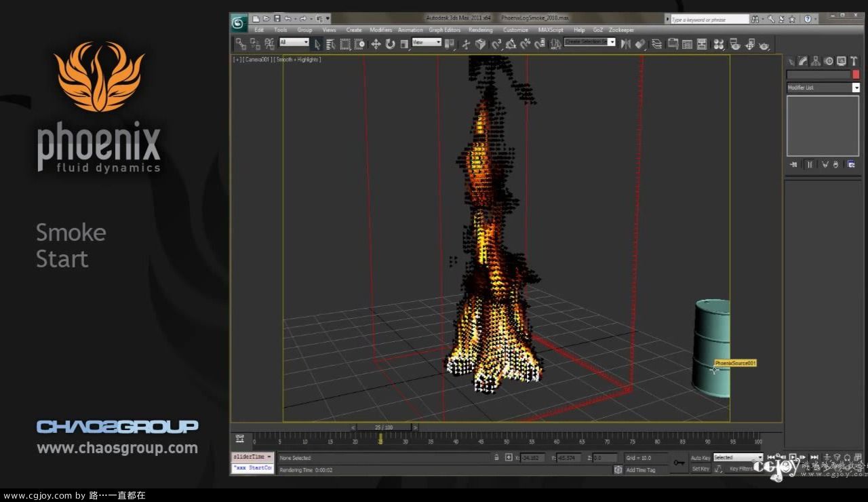Click the large Set Keys key icon

pyautogui.click(x=679, y=463)
